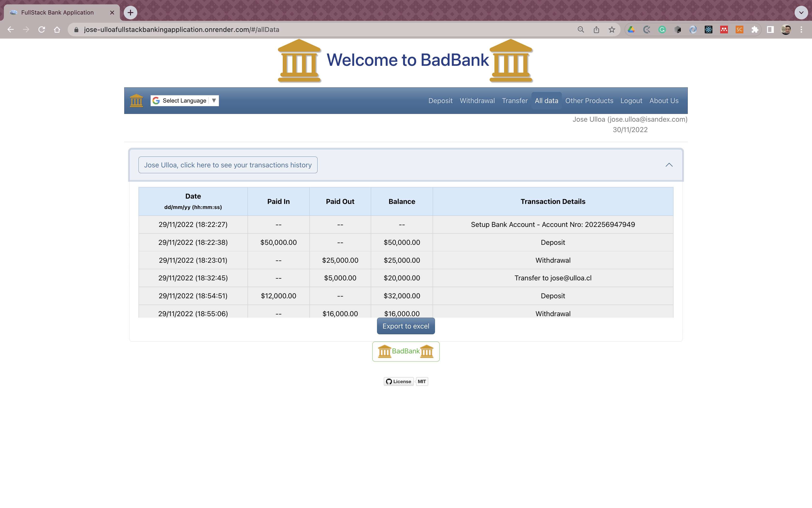The width and height of the screenshot is (812, 508).
Task: Click the $32,000.00 balance cell
Action: point(402,296)
